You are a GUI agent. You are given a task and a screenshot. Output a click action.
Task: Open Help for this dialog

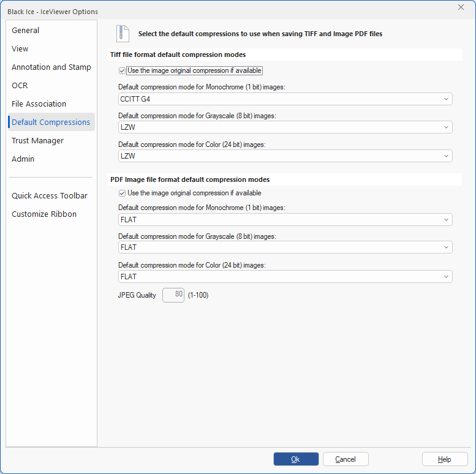click(444, 459)
